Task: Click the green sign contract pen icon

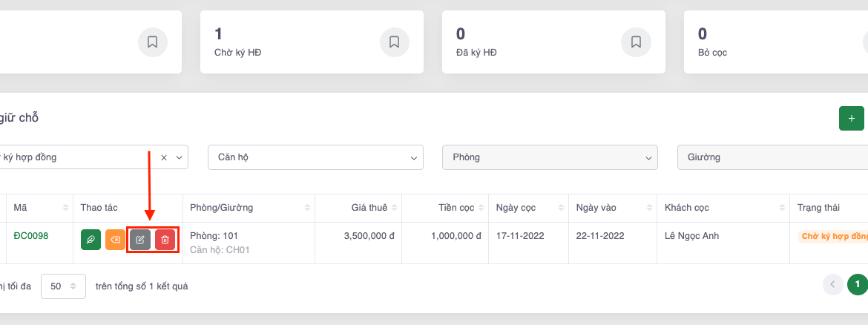Action: pos(91,240)
